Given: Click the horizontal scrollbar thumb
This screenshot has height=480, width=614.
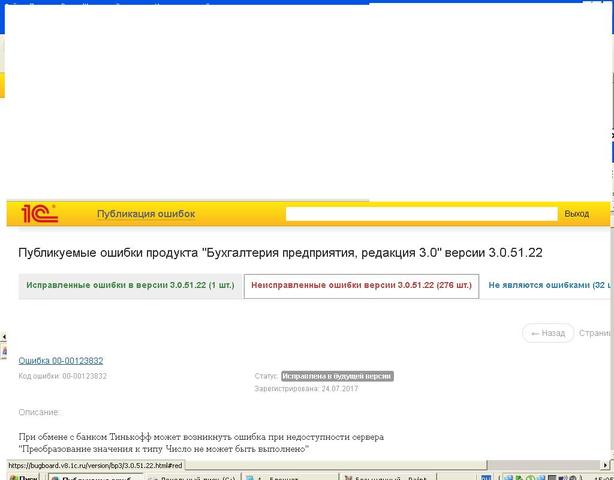Looking at the screenshot, I should tap(335, 465).
